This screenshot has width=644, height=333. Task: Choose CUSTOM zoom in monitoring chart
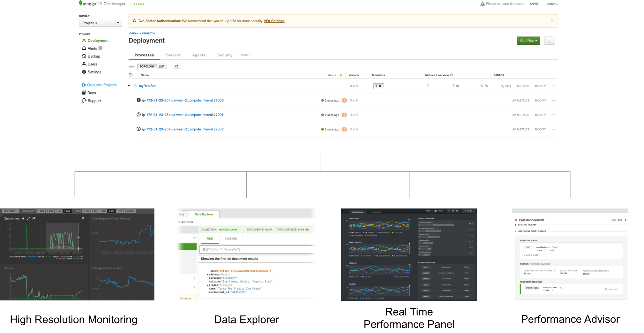point(130,211)
